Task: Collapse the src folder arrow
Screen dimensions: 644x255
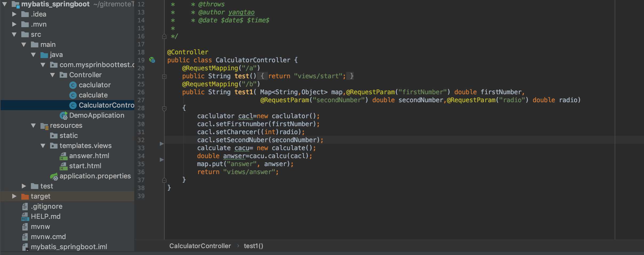Action: click(14, 34)
